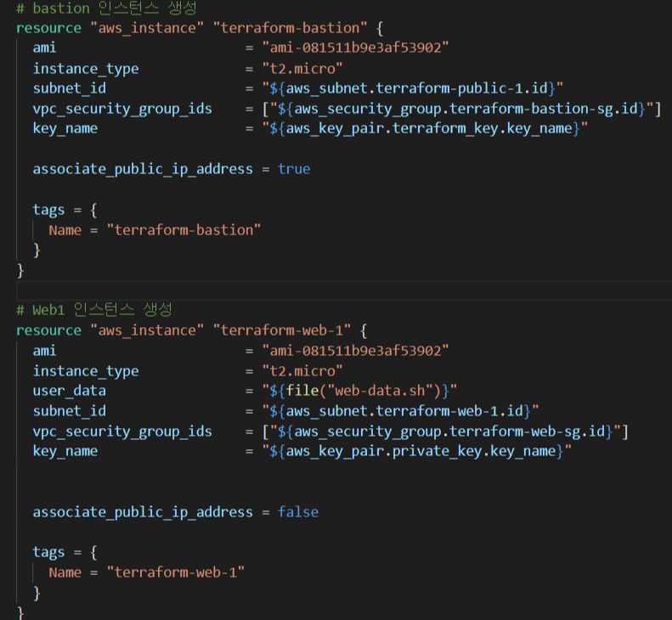The image size is (672, 620).
Task: Click the vpc_security_group_ids attribute in web-1 block
Action: click(x=122, y=432)
